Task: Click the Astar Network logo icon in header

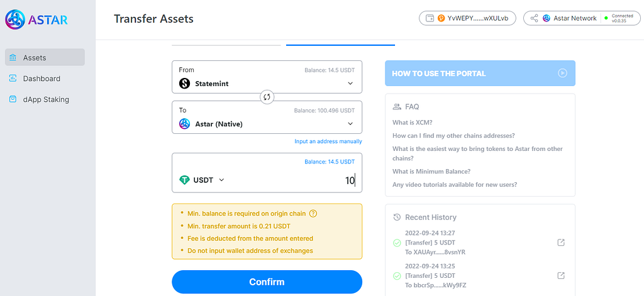Action: [x=547, y=18]
